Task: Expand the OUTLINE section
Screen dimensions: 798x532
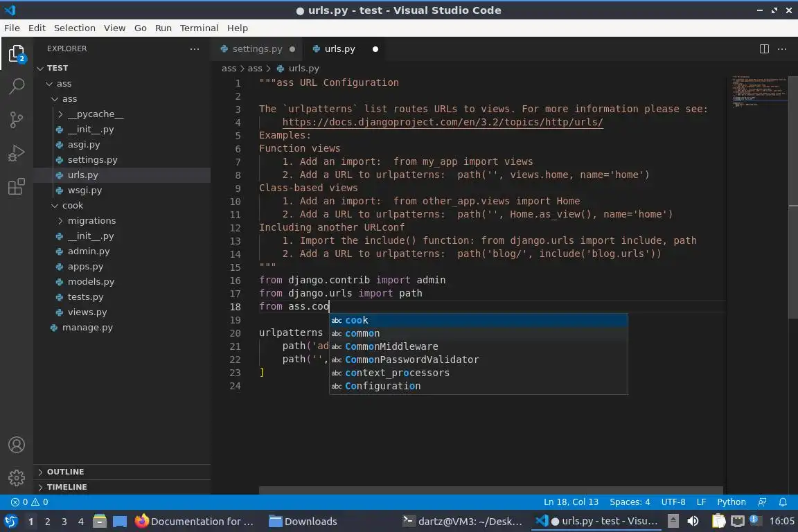Action: (x=122, y=472)
